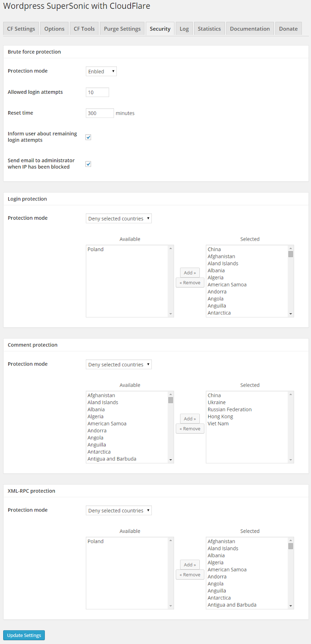Switch to the CF Tools tab
The image size is (311, 644).
tap(84, 29)
